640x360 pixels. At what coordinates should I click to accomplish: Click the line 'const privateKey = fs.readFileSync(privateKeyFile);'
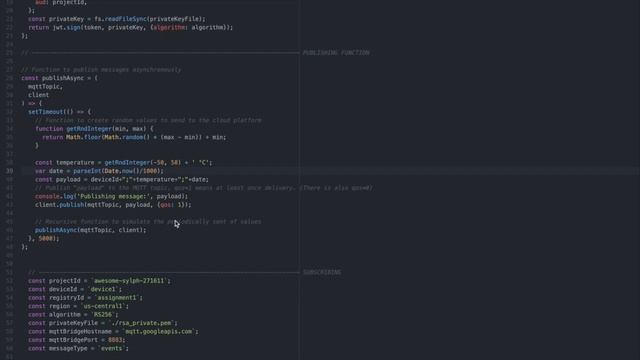[x=117, y=19]
